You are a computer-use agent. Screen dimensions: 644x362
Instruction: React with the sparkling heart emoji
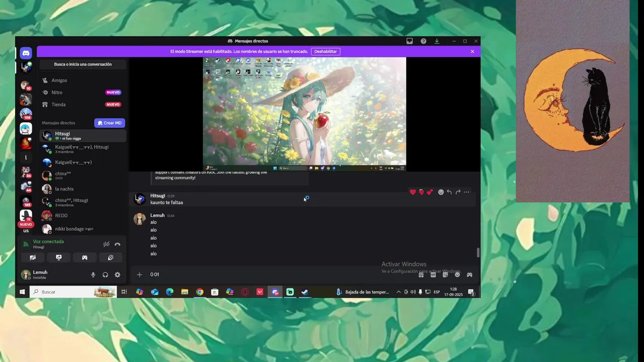[430, 192]
